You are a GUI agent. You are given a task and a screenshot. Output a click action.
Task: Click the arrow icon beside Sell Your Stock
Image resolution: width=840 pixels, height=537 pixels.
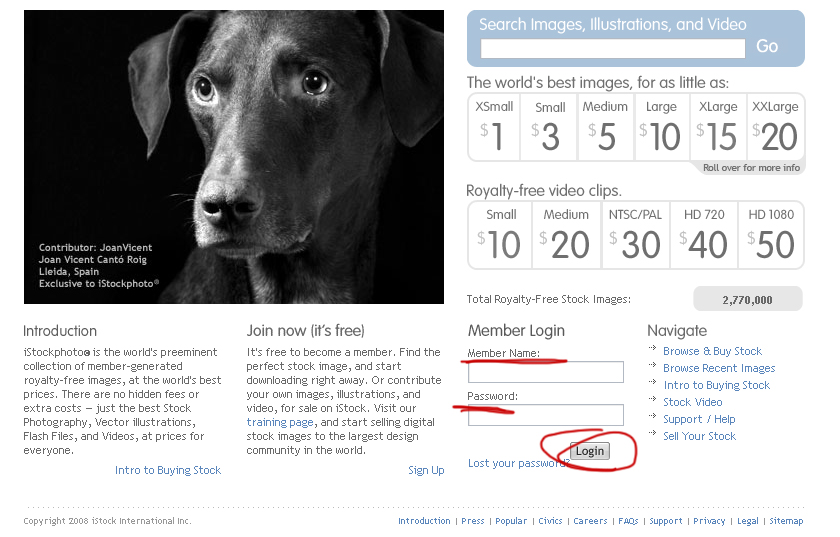coord(652,433)
